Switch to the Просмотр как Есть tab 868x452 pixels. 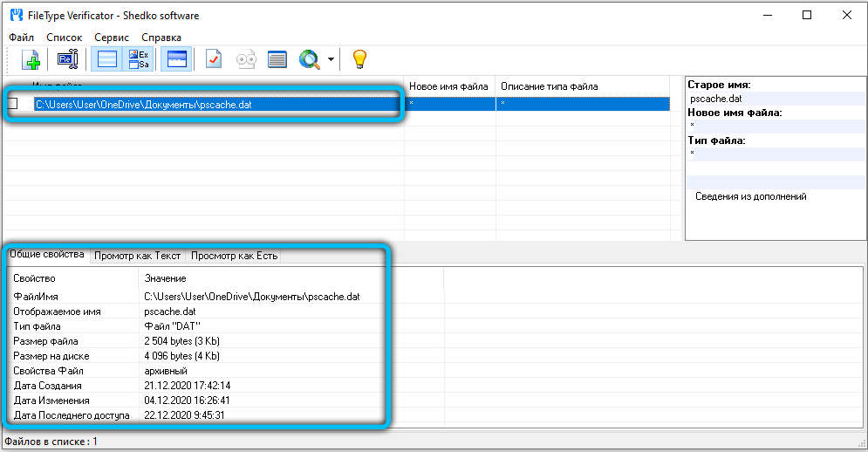click(x=234, y=256)
